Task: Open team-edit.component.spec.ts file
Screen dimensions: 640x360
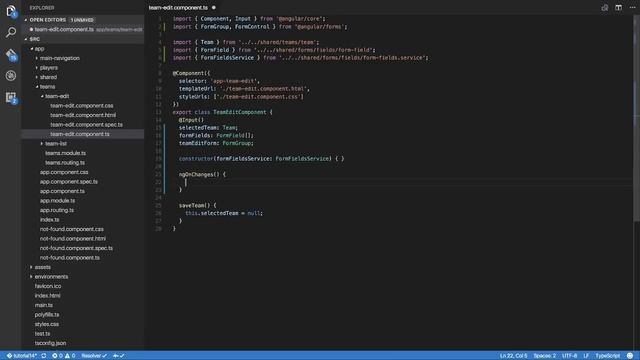Action: click(x=86, y=124)
